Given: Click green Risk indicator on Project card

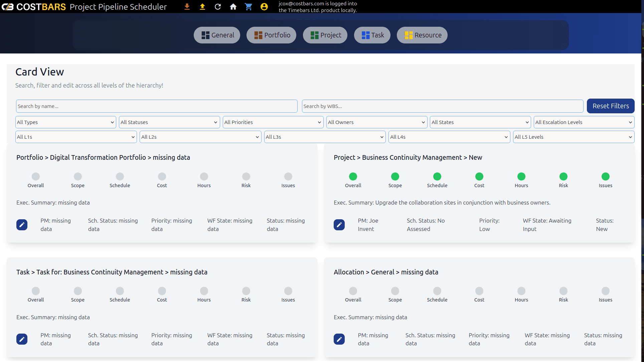Looking at the screenshot, I should (x=563, y=176).
